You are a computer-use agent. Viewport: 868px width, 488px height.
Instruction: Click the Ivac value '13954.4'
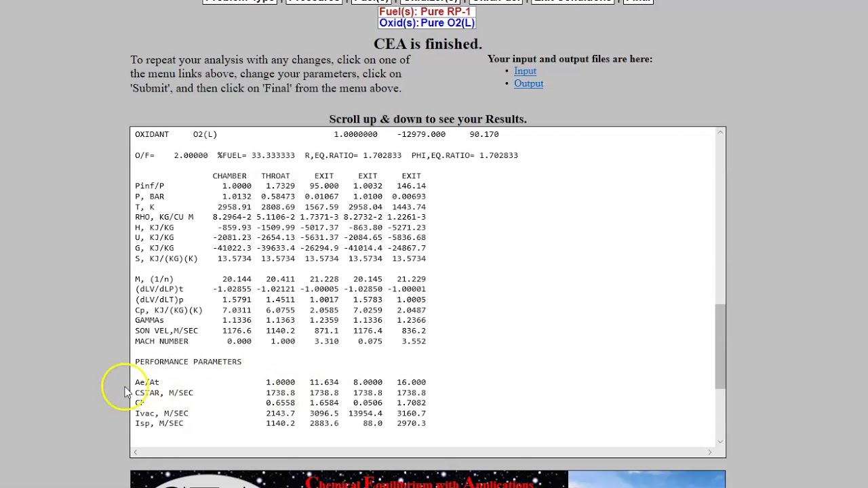coord(366,413)
